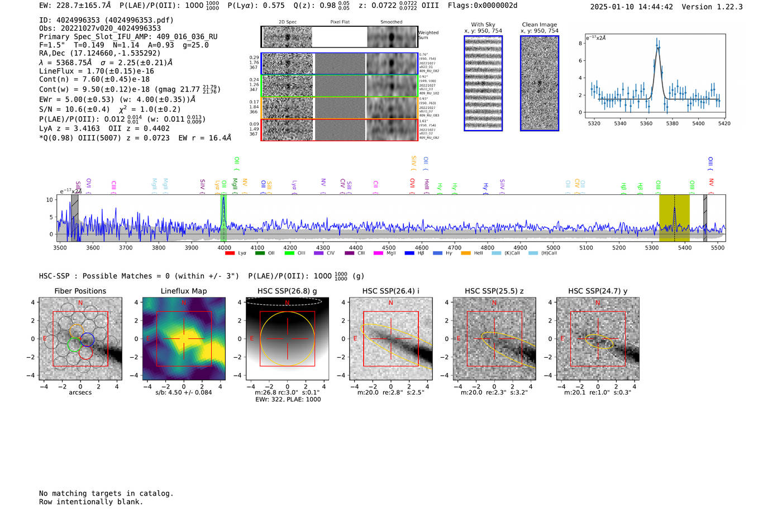Screen dimensions: 782x532
Task: Select the 'Obs: 20221027v020_4024996353' line
Action: tap(100, 28)
